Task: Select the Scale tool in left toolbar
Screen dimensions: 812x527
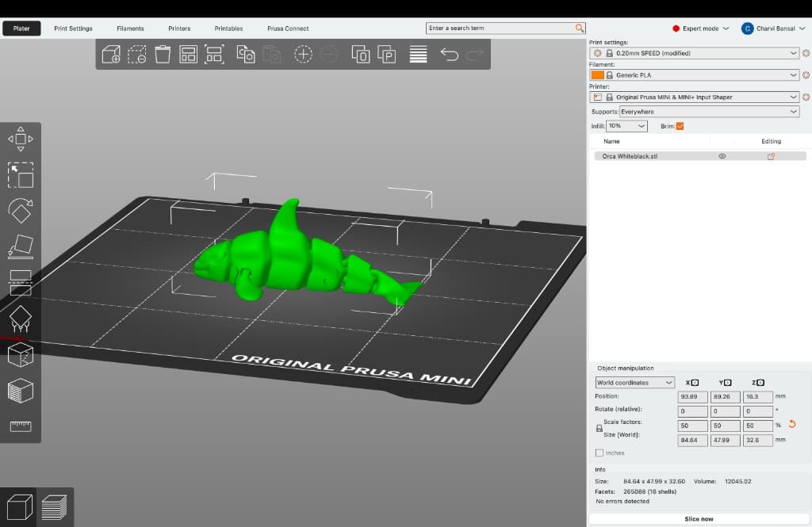Action: coord(21,175)
